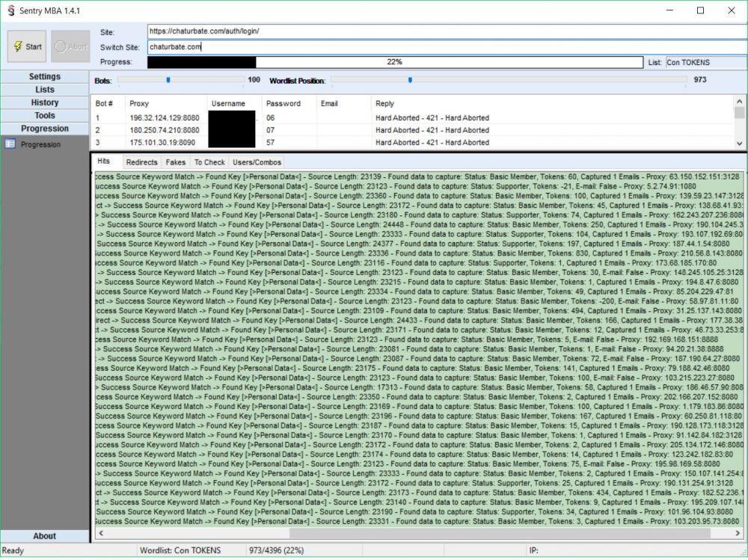The height and width of the screenshot is (560, 748).
Task: Switch to the Users/Combos tab
Action: 257,163
